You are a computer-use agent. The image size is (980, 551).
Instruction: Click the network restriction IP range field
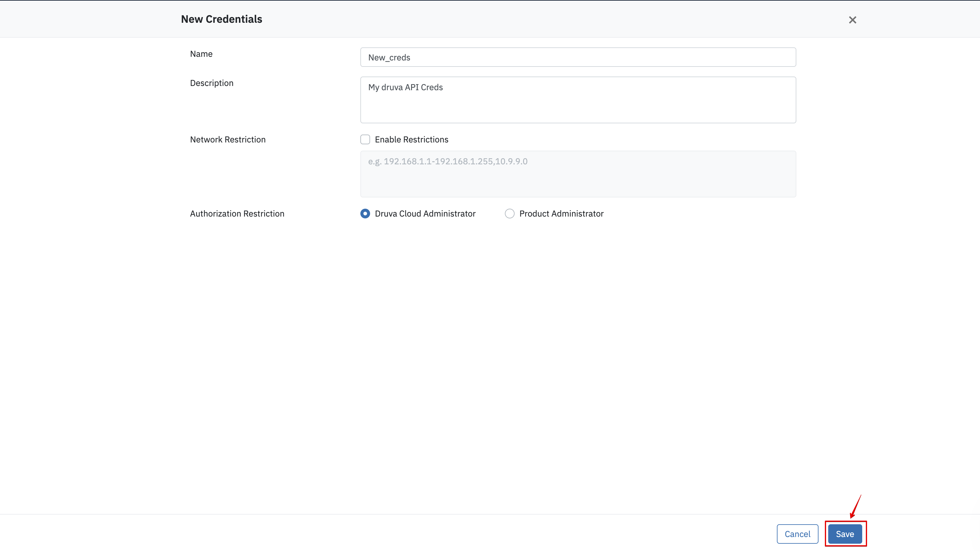(x=577, y=174)
